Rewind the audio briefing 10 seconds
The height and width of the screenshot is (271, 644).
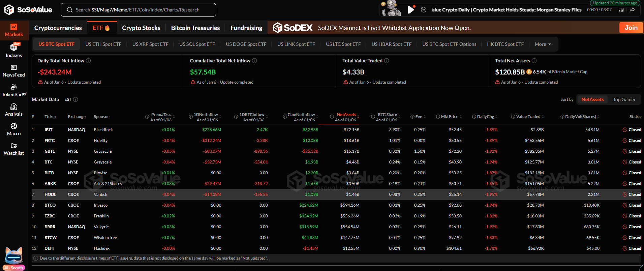[x=424, y=10]
